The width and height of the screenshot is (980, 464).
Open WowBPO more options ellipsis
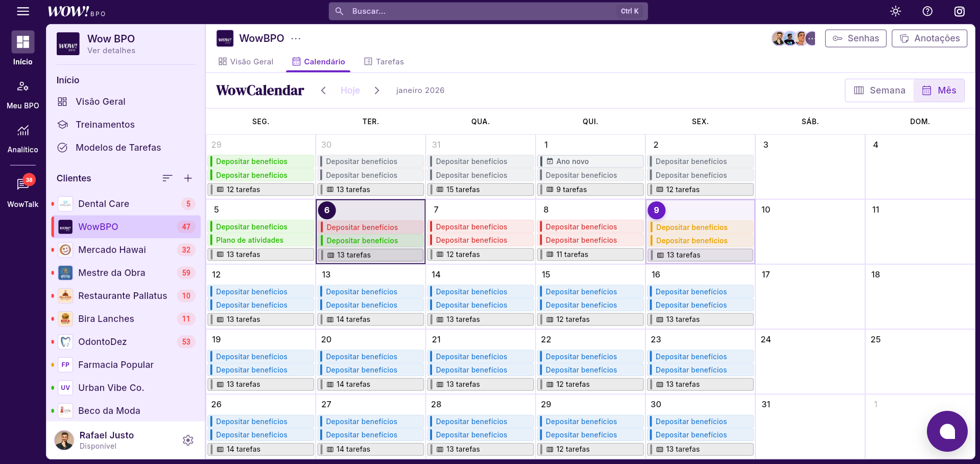[296, 38]
